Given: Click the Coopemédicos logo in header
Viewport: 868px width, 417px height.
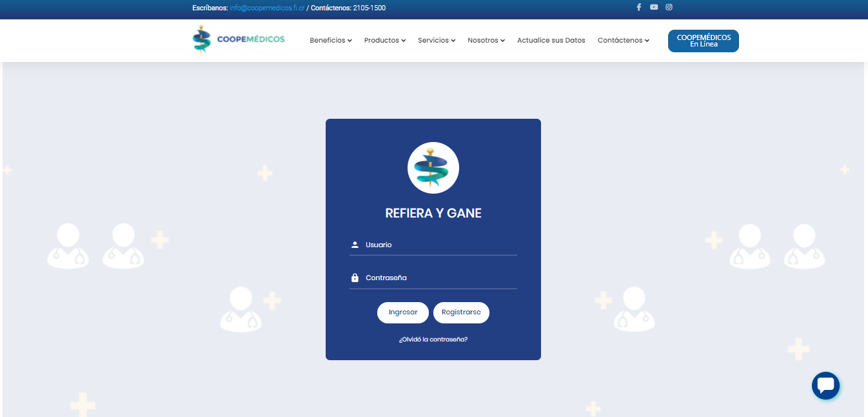Looking at the screenshot, I should 239,39.
